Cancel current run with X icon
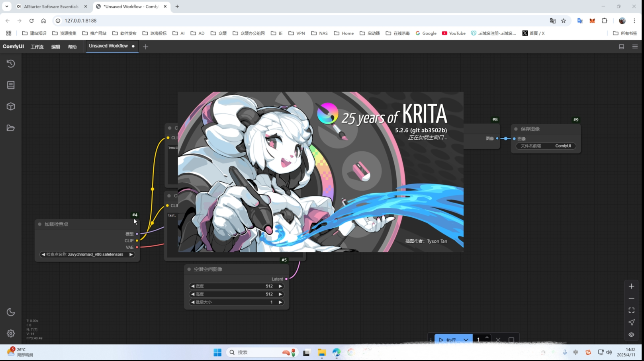644x361 pixels. (x=498, y=340)
